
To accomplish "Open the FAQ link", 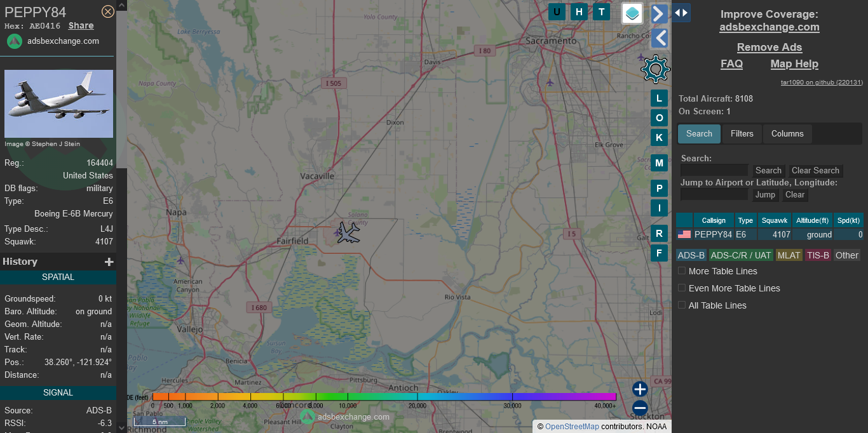I will 731,64.
